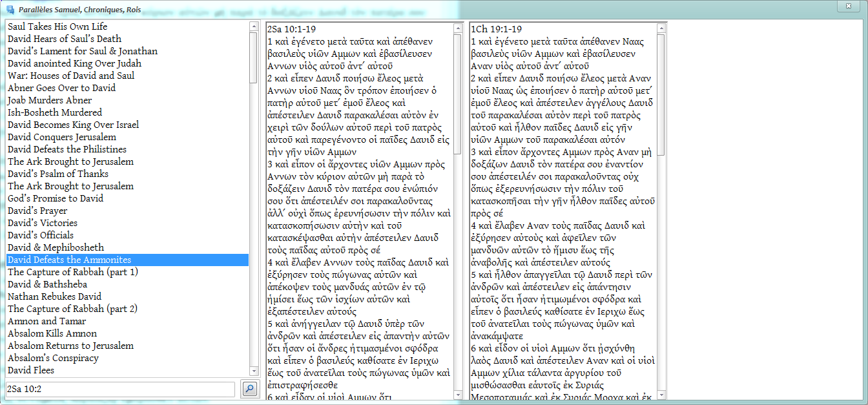Click the 2Sa pane scrollbar thumb

pos(458,94)
